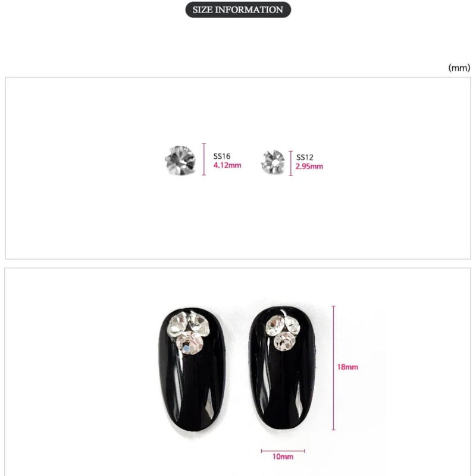The width and height of the screenshot is (476, 476).
Task: Select the right black nail tip
Action: 281,368
